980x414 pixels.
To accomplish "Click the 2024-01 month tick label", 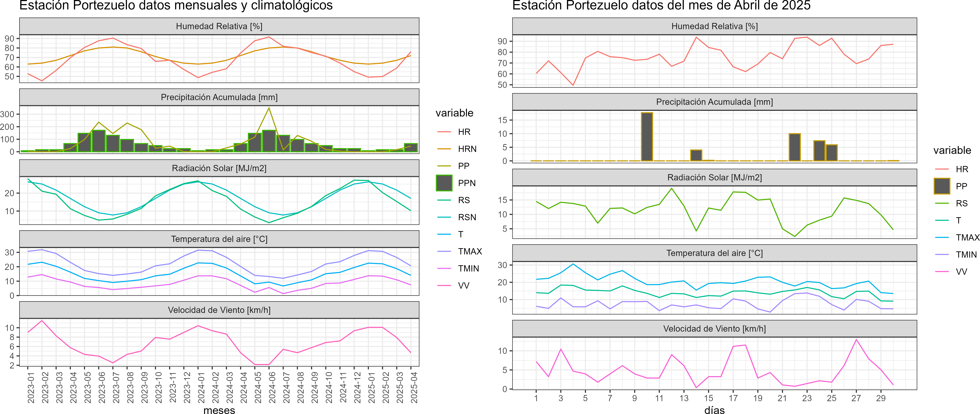I will (201, 388).
